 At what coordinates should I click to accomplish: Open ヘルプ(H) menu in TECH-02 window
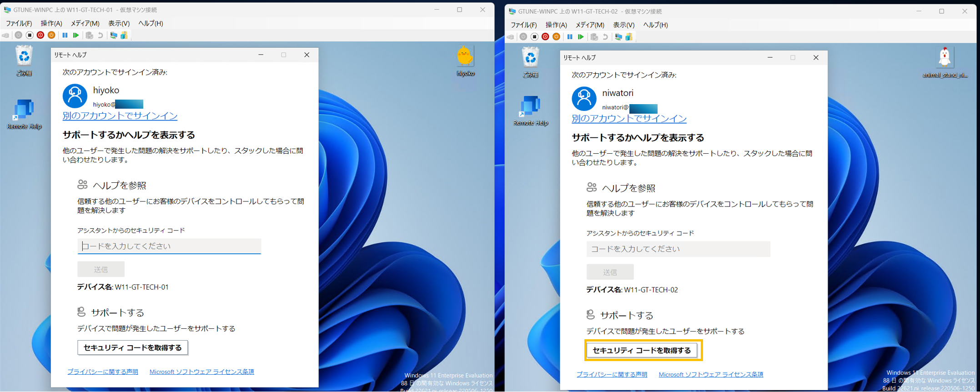coord(655,25)
